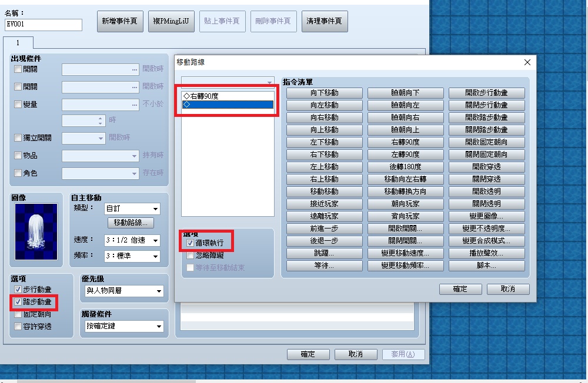The image size is (588, 383).
Task: Enable the 忽略障礙 checkbox
Action: tap(190, 255)
